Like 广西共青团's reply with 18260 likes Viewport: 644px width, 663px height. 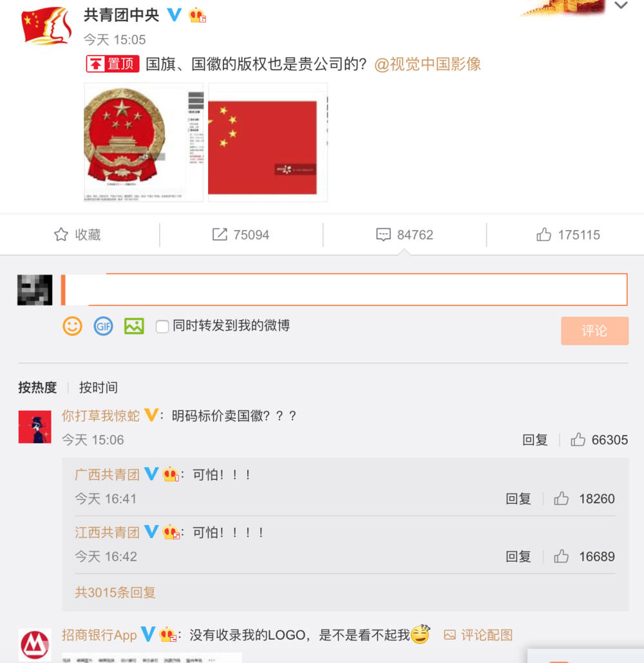(x=584, y=499)
